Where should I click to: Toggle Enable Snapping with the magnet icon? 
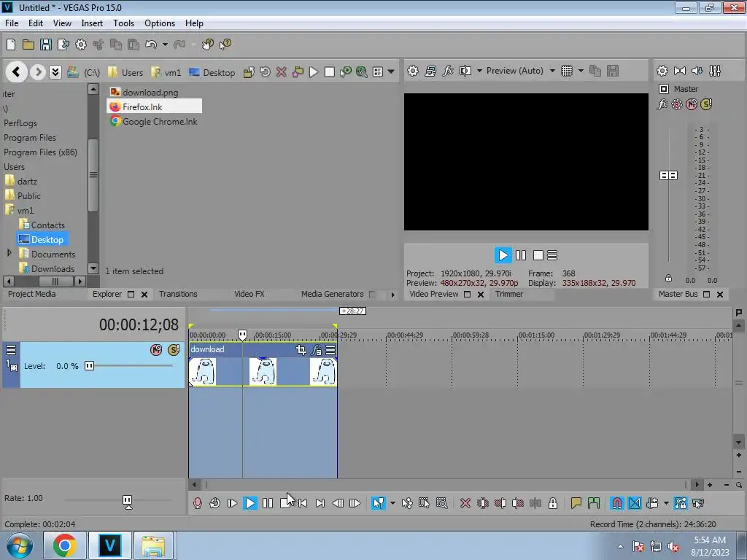click(x=617, y=503)
